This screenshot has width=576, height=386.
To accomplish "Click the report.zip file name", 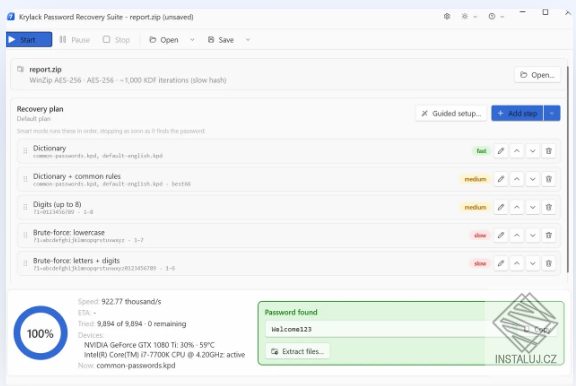I will [46, 70].
